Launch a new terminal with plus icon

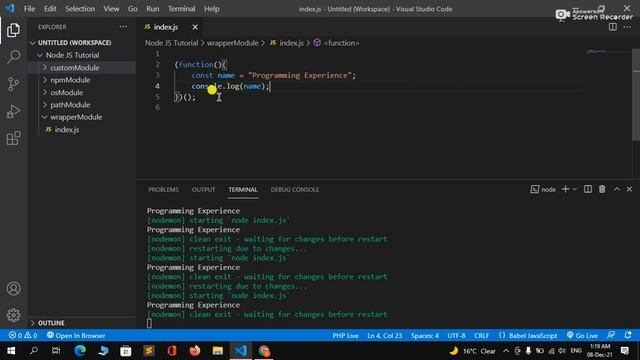(x=565, y=189)
